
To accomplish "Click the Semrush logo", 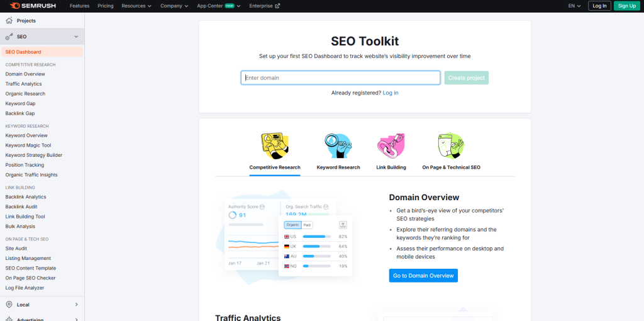I will tap(33, 6).
